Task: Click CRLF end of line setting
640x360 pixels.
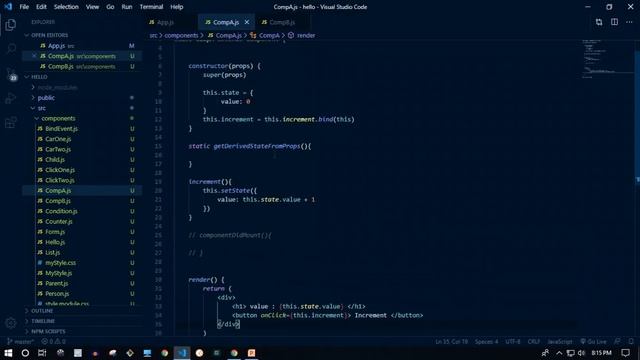Action: click(x=533, y=341)
